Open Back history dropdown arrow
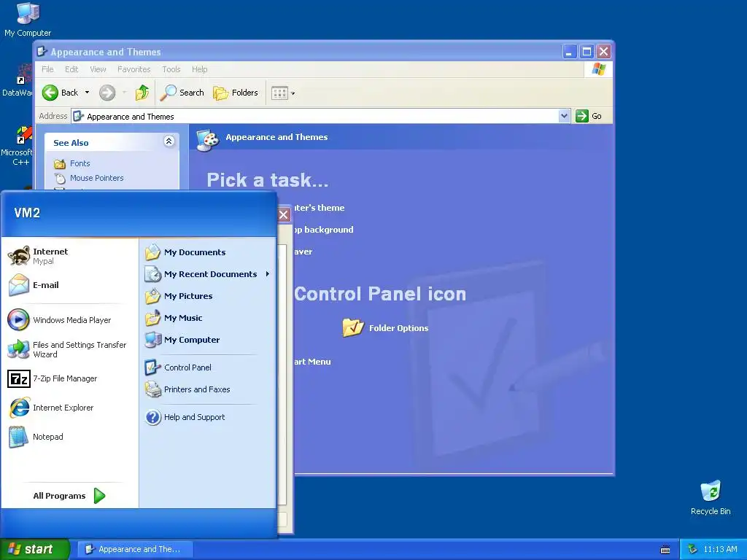The width and height of the screenshot is (747, 560). click(x=88, y=93)
